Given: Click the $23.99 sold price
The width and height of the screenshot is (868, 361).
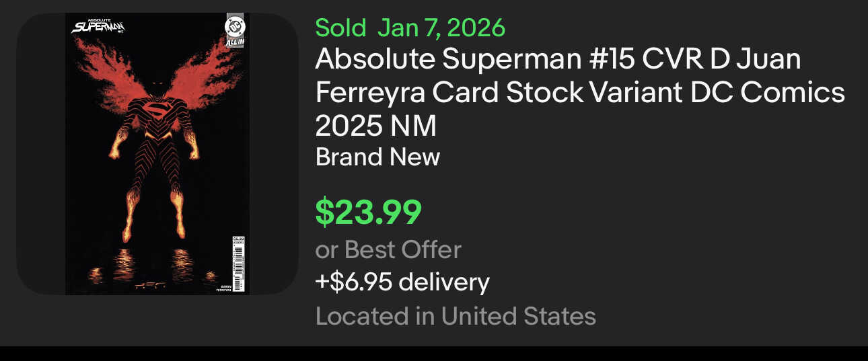Looking at the screenshot, I should [368, 212].
